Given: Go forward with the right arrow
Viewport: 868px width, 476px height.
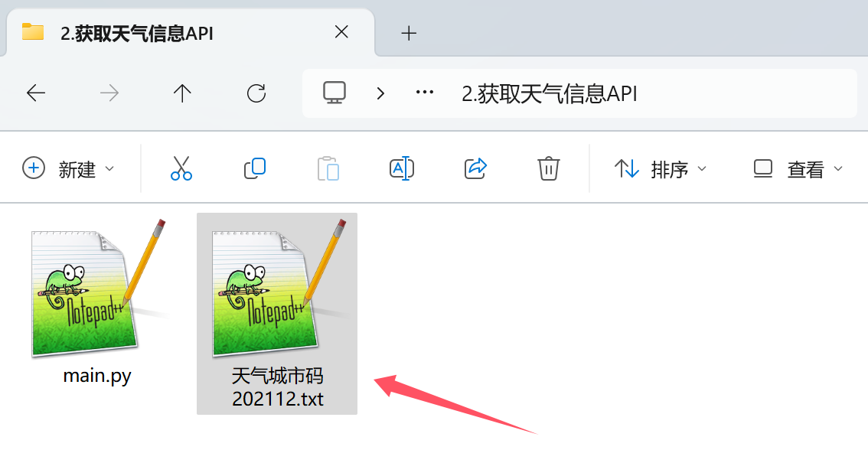Looking at the screenshot, I should [109, 93].
